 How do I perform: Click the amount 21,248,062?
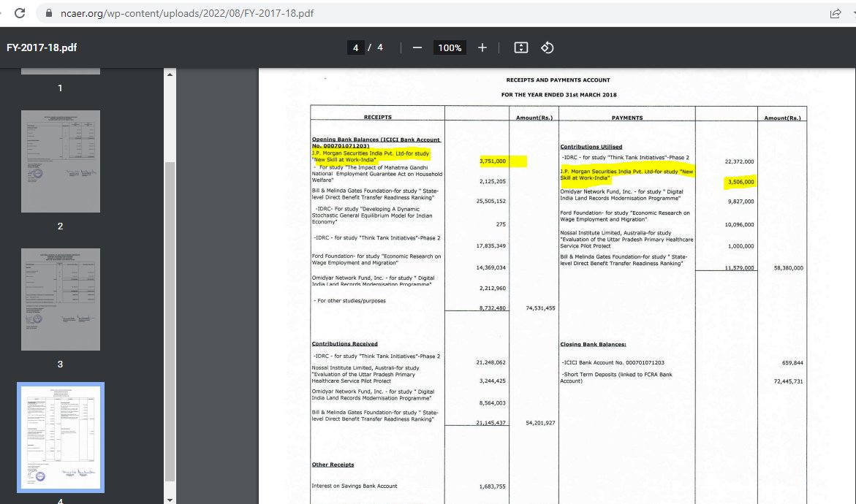[491, 362]
